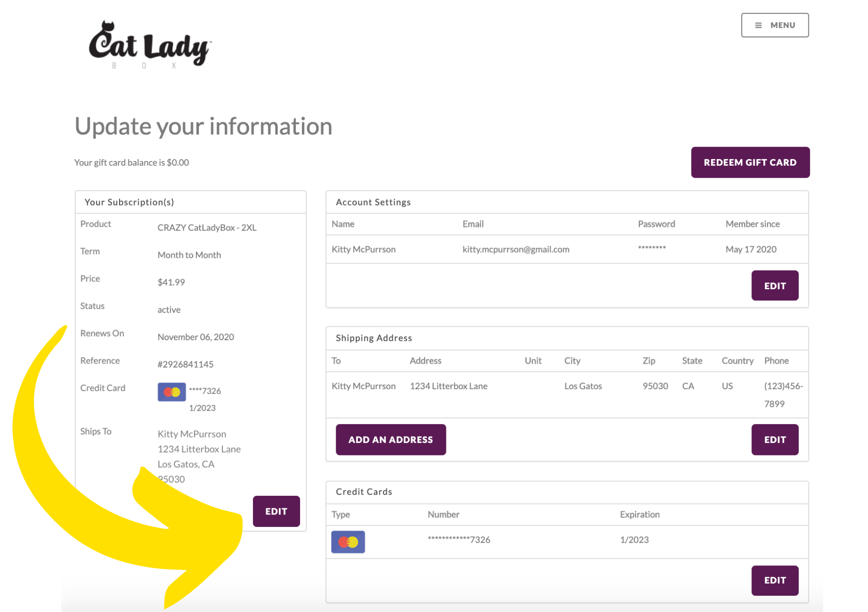This screenshot has width=868, height=612.
Task: Click Add An Address button
Action: [x=390, y=440]
